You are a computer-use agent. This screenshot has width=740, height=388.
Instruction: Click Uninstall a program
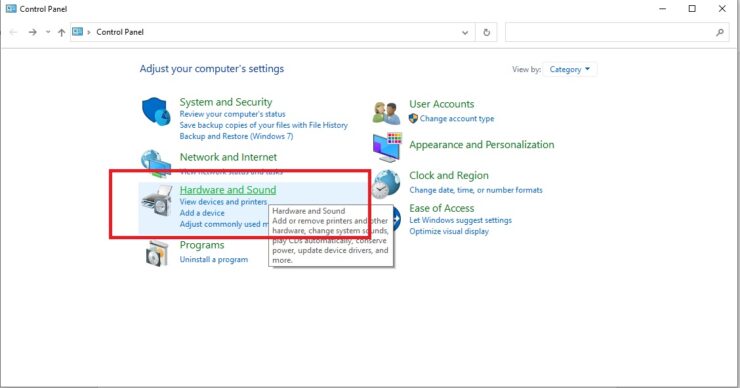(213, 260)
